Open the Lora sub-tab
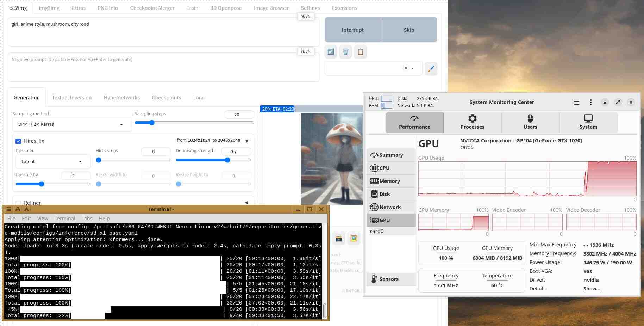644x326 pixels. click(198, 98)
